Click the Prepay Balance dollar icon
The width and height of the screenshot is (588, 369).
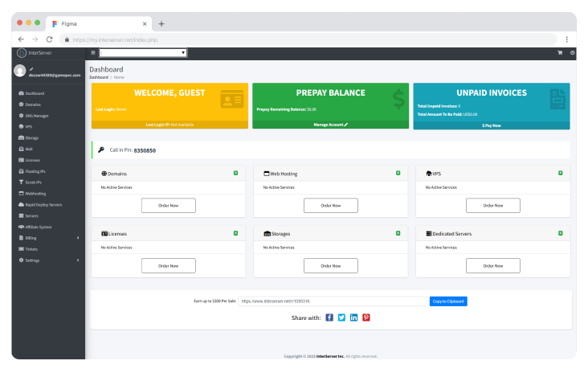click(398, 99)
